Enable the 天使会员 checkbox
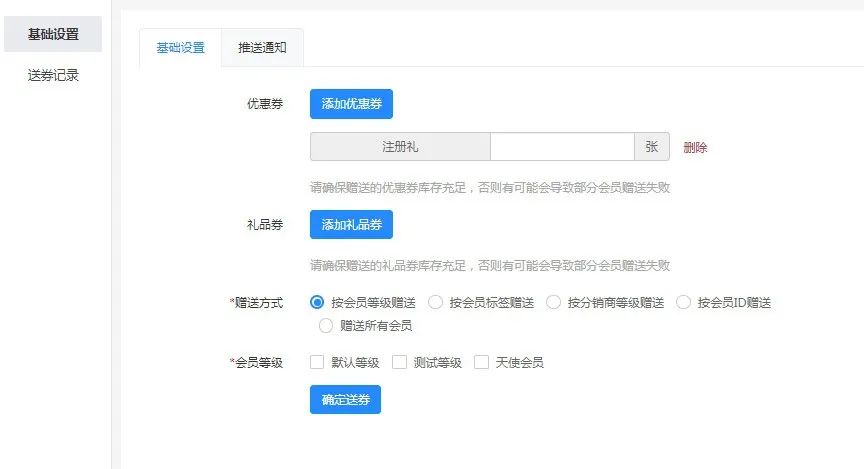 (x=481, y=362)
